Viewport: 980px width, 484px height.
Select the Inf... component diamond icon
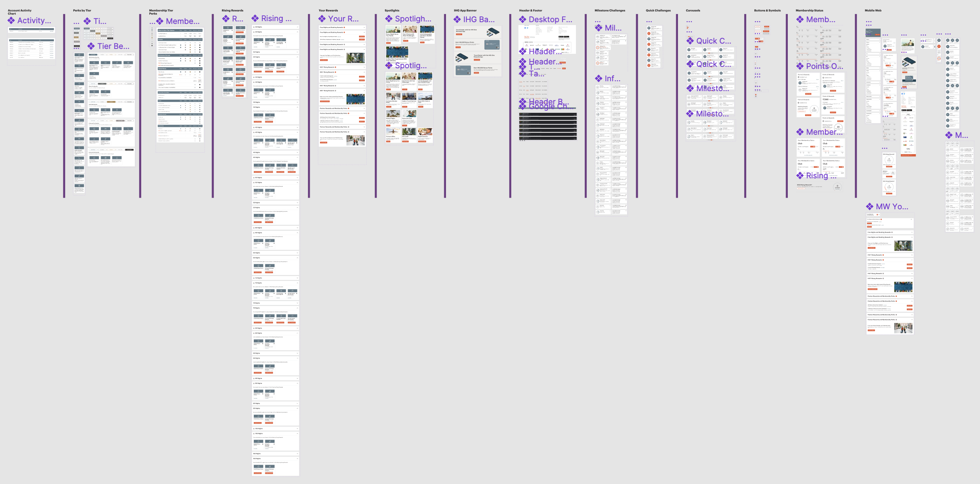(x=599, y=79)
